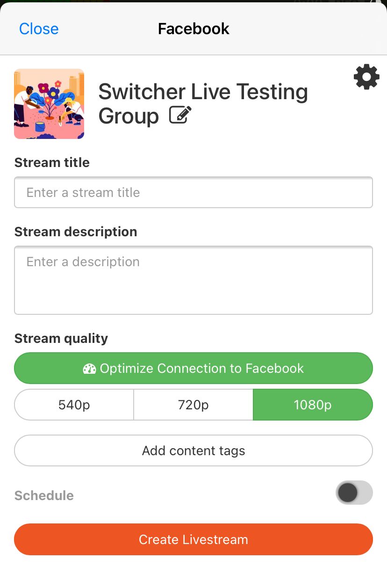The image size is (387, 588).
Task: Click the speedometer icon on Optimize button
Action: 89,369
